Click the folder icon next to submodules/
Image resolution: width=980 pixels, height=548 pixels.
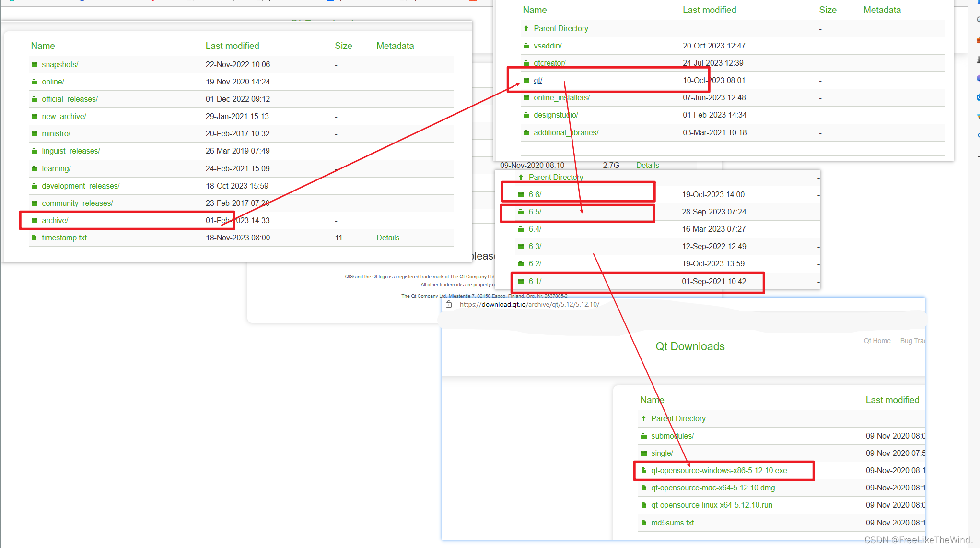644,436
